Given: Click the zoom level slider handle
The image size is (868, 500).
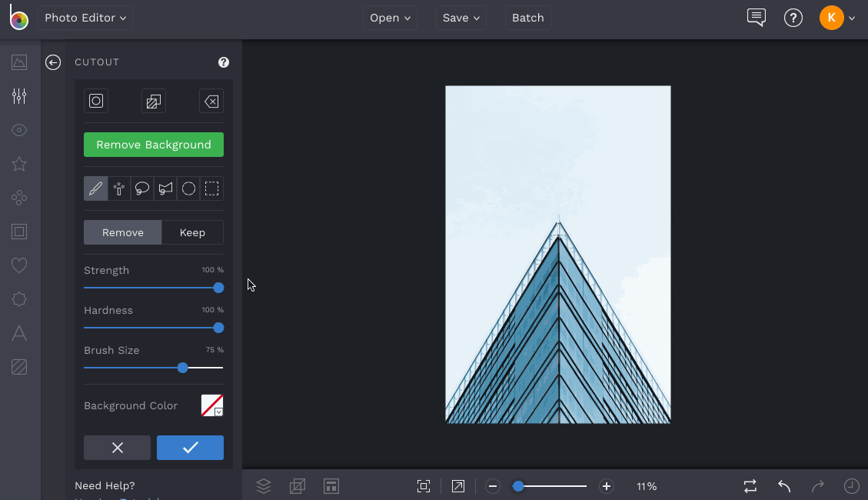Looking at the screenshot, I should 518,486.
